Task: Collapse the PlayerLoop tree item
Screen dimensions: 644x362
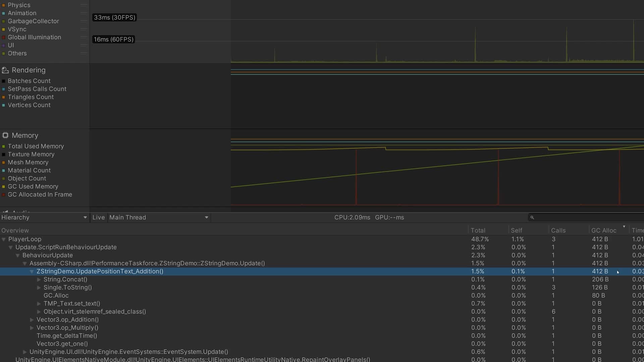Action: 4,239
